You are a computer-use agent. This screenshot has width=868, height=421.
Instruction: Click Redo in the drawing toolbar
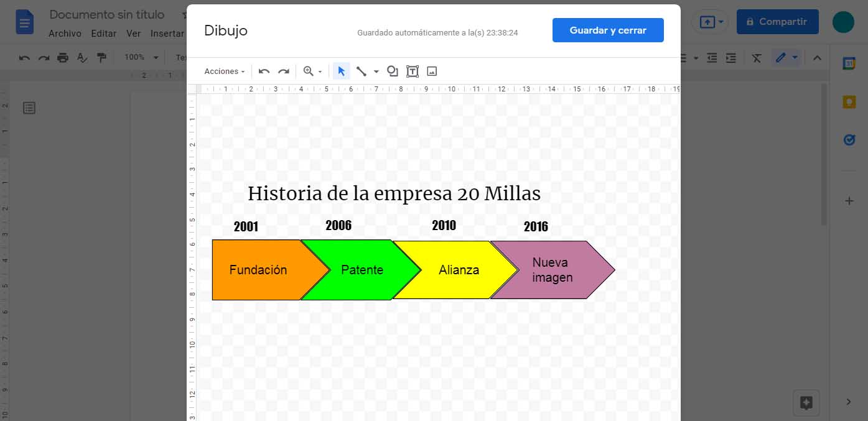pyautogui.click(x=284, y=71)
